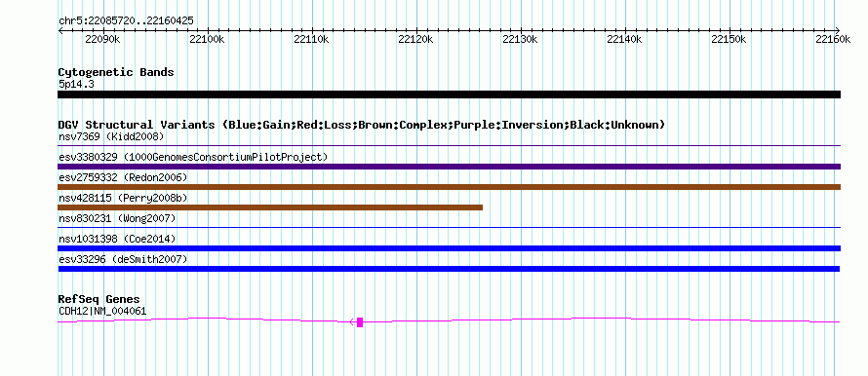Click the 22110k ruler tick label
This screenshot has width=868, height=376.
pos(311,39)
